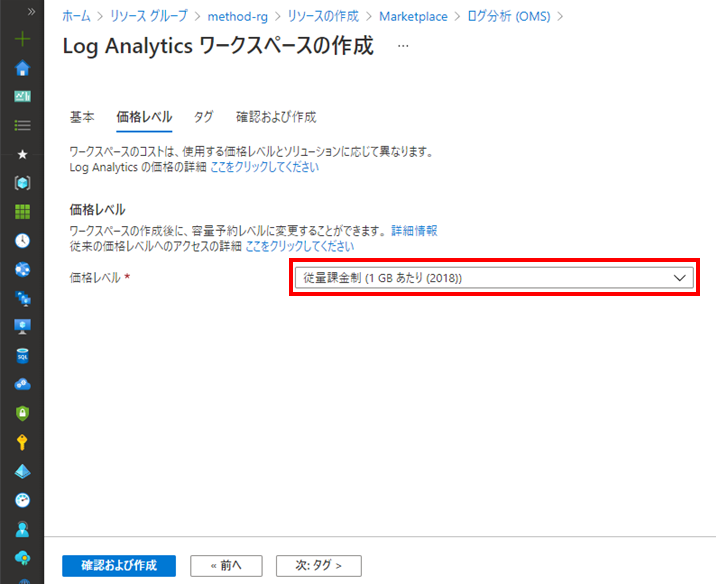Click the Log Analytics ワークスペースの作成 title
Screen dimensions: 716x584
[218, 46]
